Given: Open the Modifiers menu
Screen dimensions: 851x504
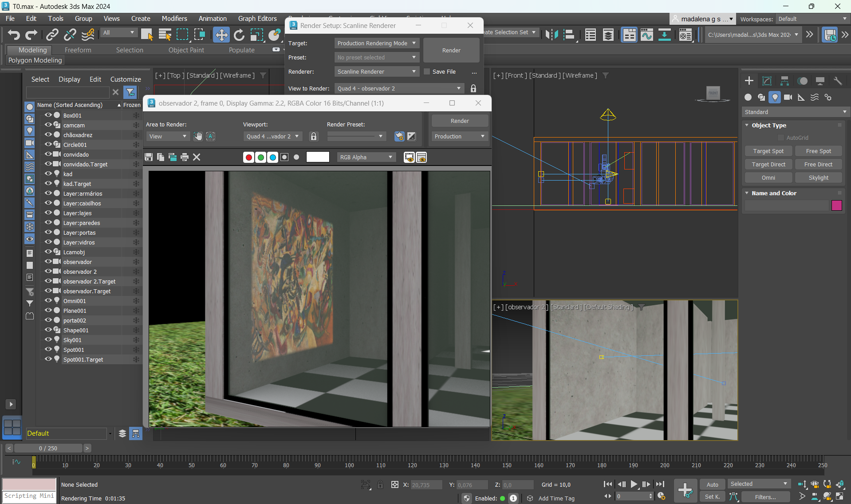Looking at the screenshot, I should pos(174,19).
